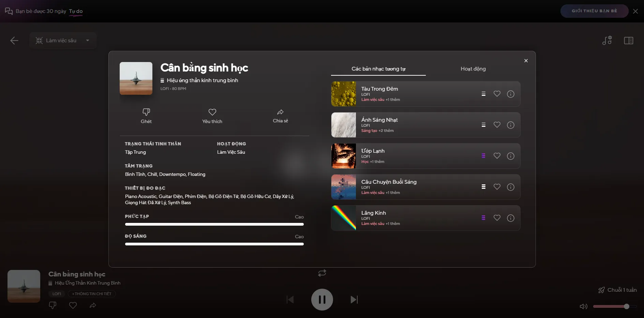Select Các bản nhạc tương tự tab
Image resolution: width=644 pixels, height=318 pixels.
(378, 69)
